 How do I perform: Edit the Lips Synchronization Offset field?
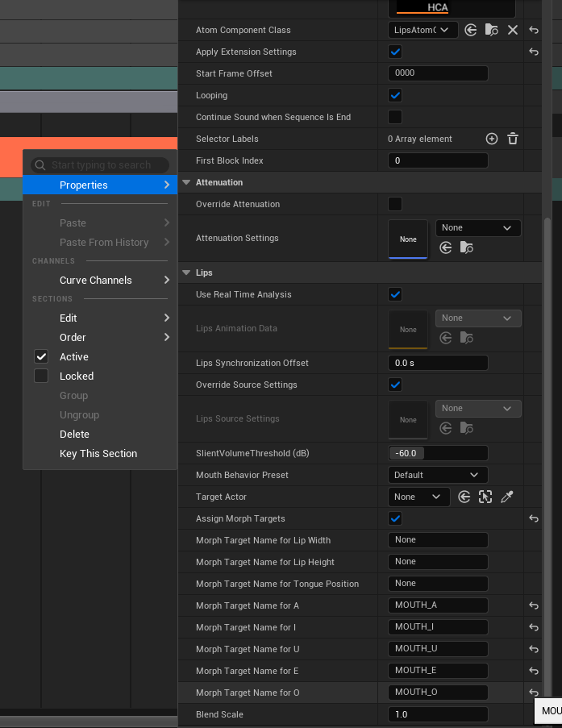tap(438, 363)
